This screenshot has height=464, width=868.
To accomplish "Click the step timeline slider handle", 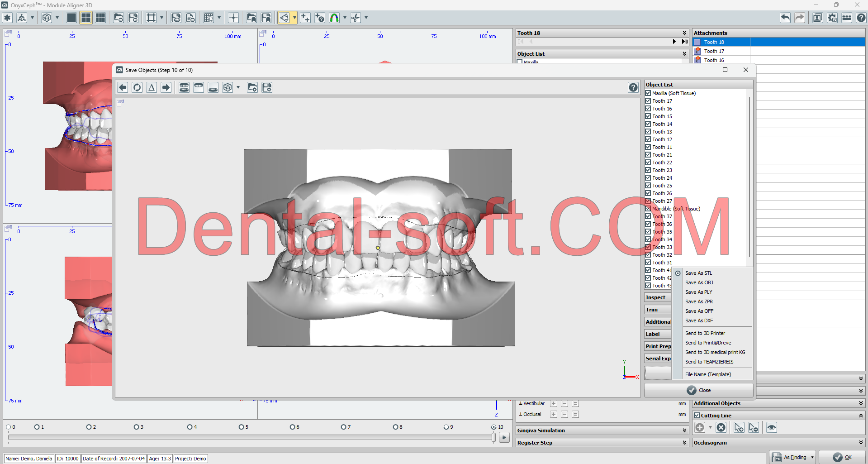I will tap(493, 437).
